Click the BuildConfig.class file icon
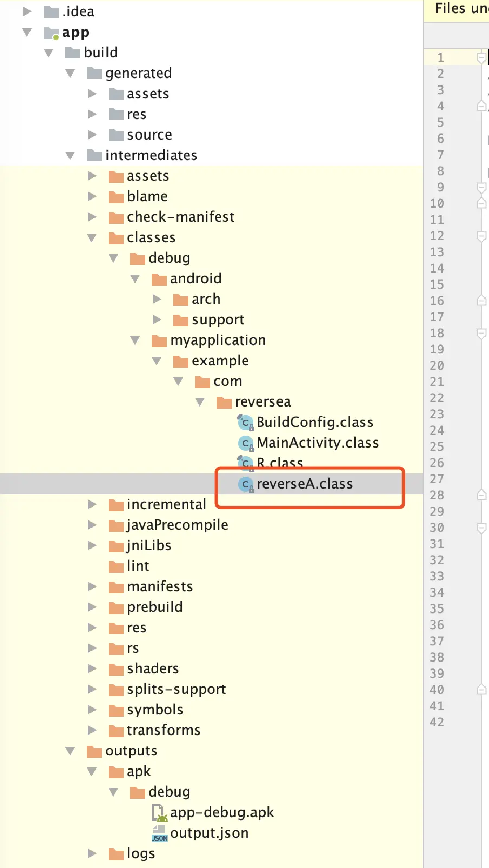 point(246,422)
